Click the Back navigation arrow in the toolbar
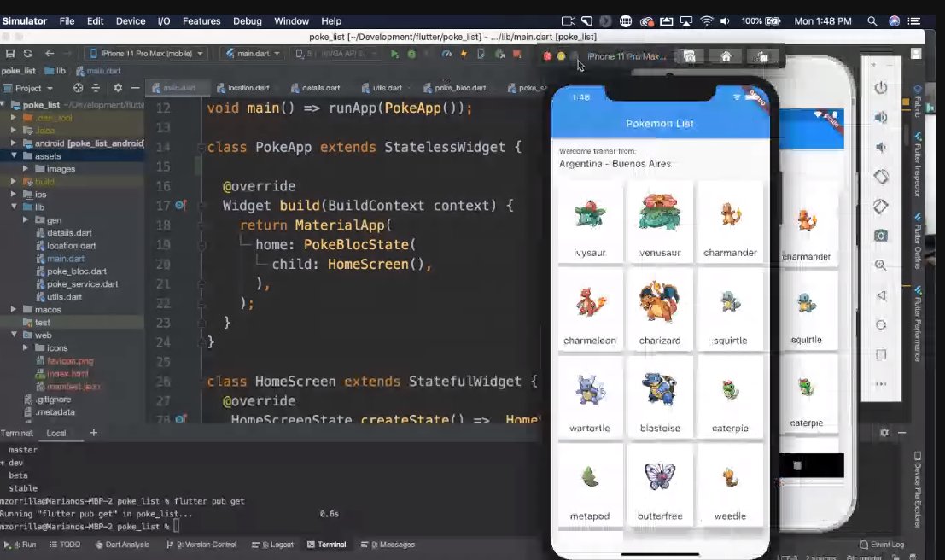The width and height of the screenshot is (945, 560). pos(50,54)
